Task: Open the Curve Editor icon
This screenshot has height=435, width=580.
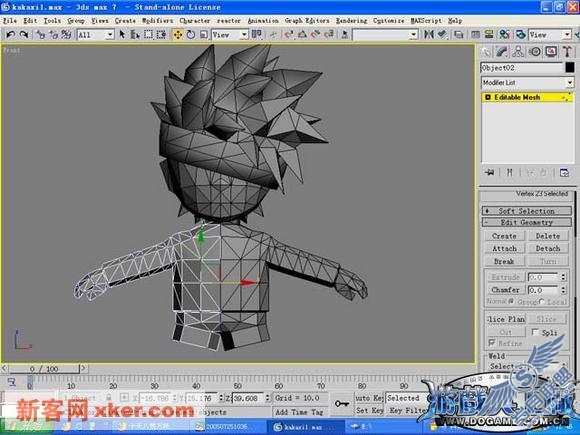Action: click(x=476, y=35)
